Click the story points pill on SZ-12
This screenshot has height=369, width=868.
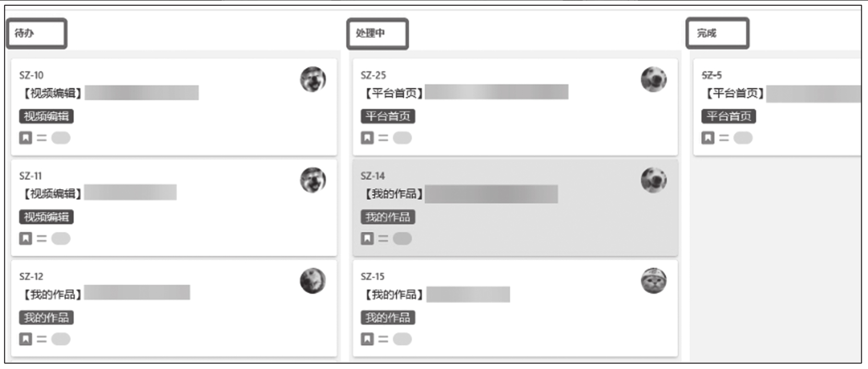coord(61,339)
